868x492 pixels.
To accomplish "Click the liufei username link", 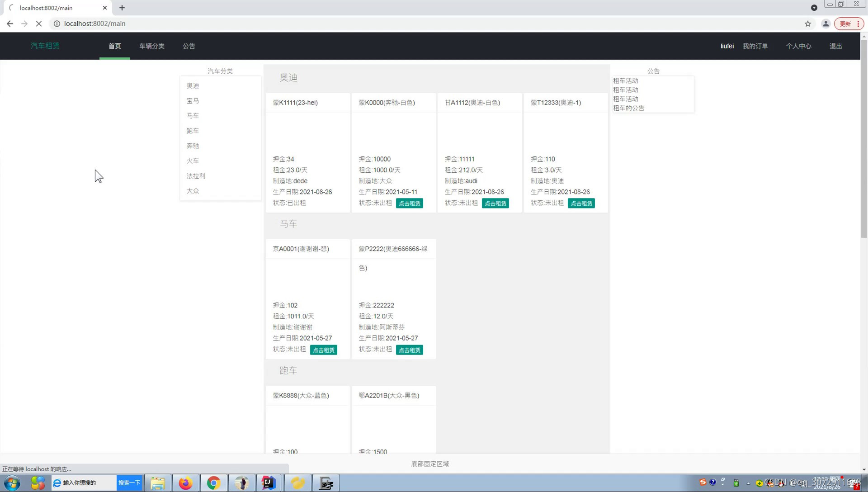I will 727,46.
